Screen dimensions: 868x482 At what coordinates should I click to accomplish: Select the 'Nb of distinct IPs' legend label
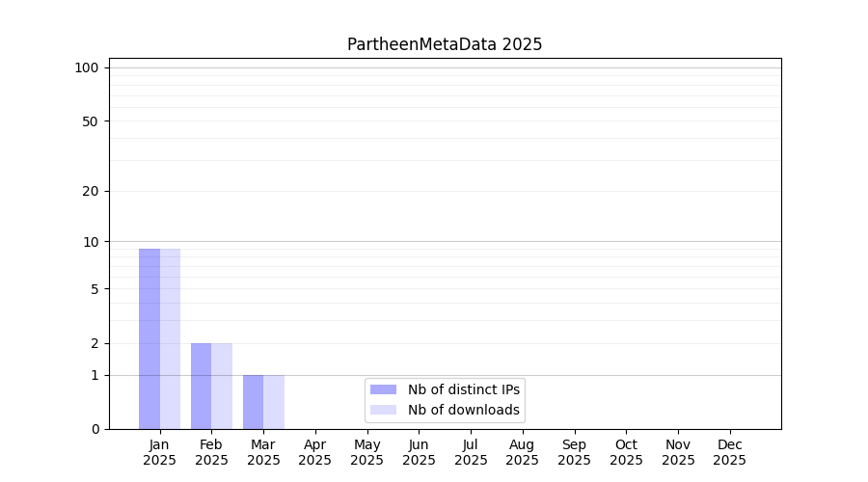tap(463, 389)
